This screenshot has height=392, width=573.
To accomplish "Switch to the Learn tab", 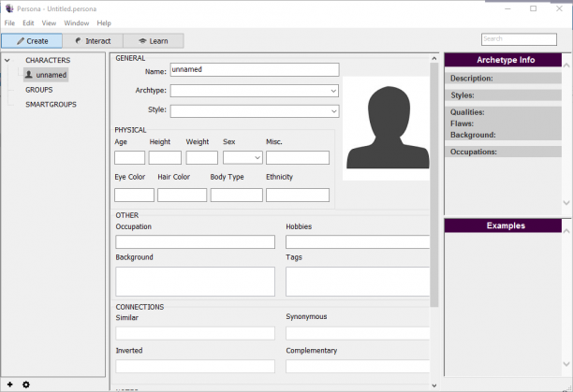I will pyautogui.click(x=154, y=41).
